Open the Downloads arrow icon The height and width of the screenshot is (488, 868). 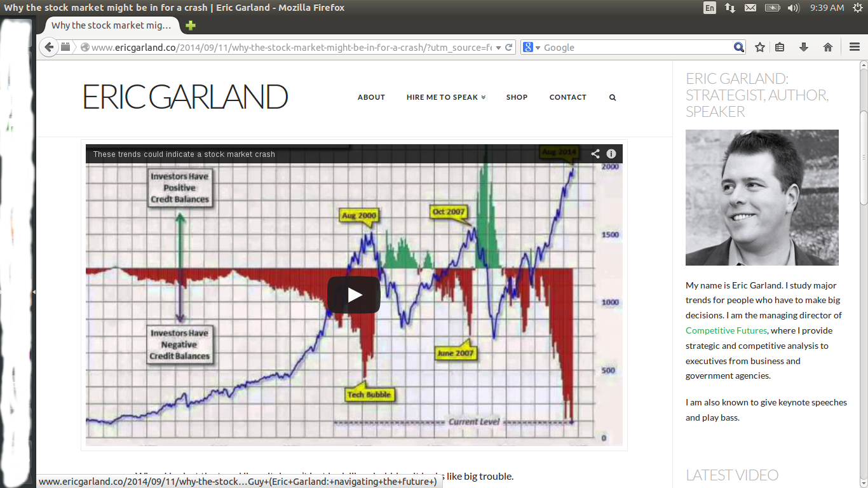(804, 47)
